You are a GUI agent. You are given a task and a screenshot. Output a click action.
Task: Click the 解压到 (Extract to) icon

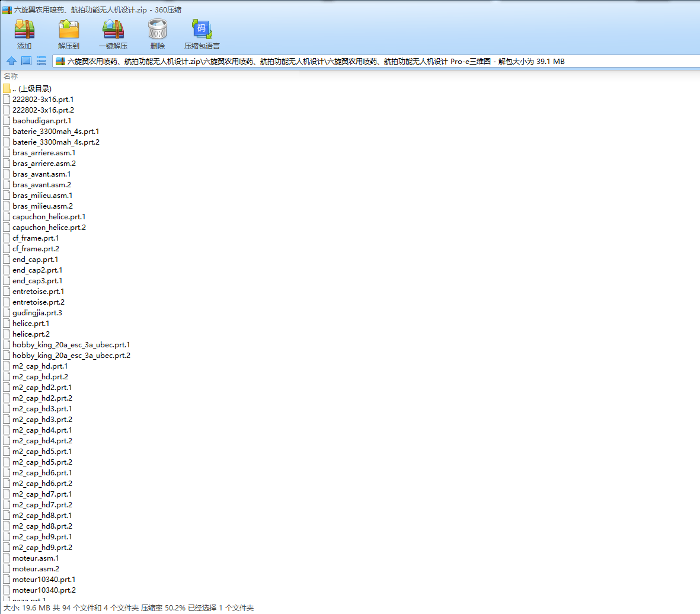tap(68, 30)
